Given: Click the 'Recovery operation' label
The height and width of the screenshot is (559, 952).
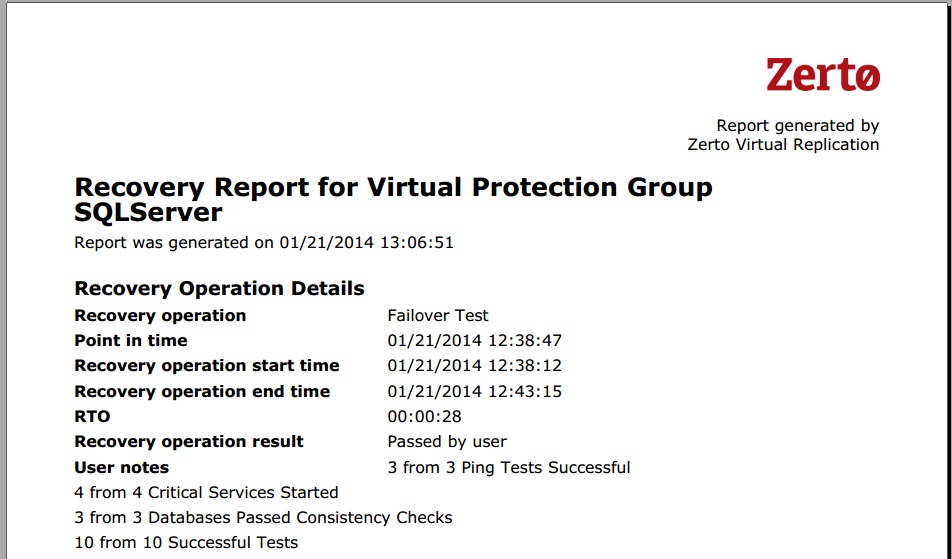Looking at the screenshot, I should coord(160,316).
